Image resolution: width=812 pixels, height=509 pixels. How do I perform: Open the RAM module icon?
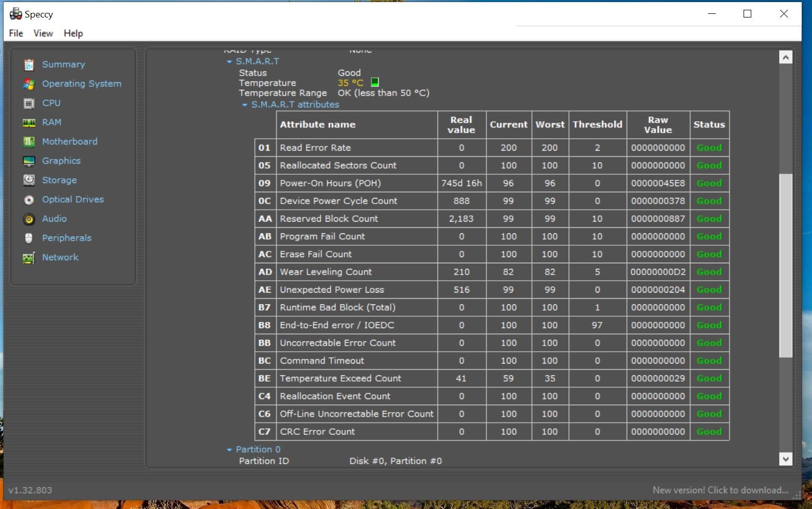tap(29, 122)
